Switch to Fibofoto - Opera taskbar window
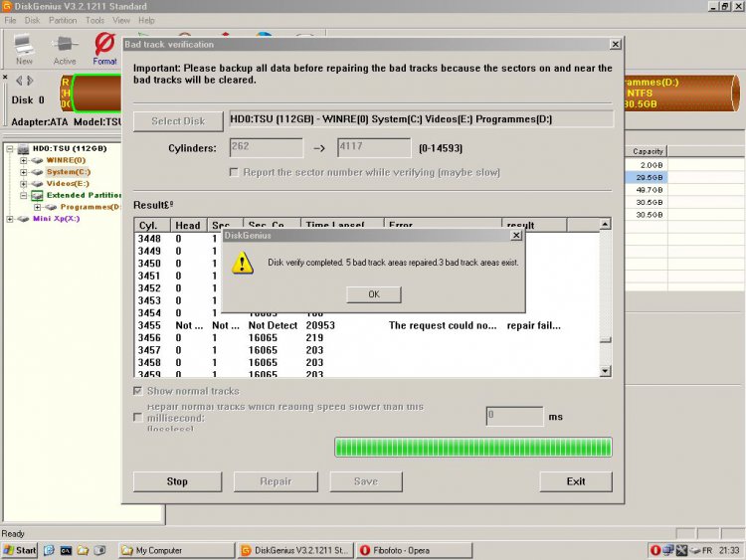This screenshot has width=746, height=560. point(415,550)
